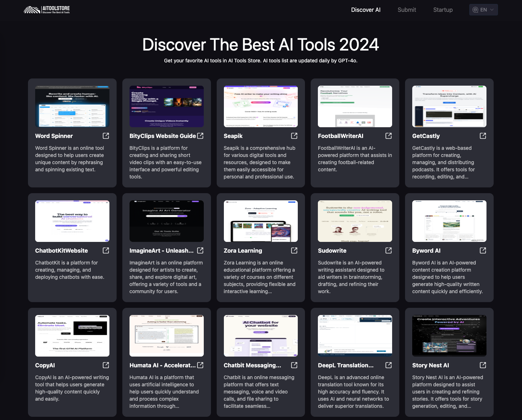This screenshot has width=522, height=420.
Task: Open external link icon for Chatbit Messaging
Action: click(294, 365)
